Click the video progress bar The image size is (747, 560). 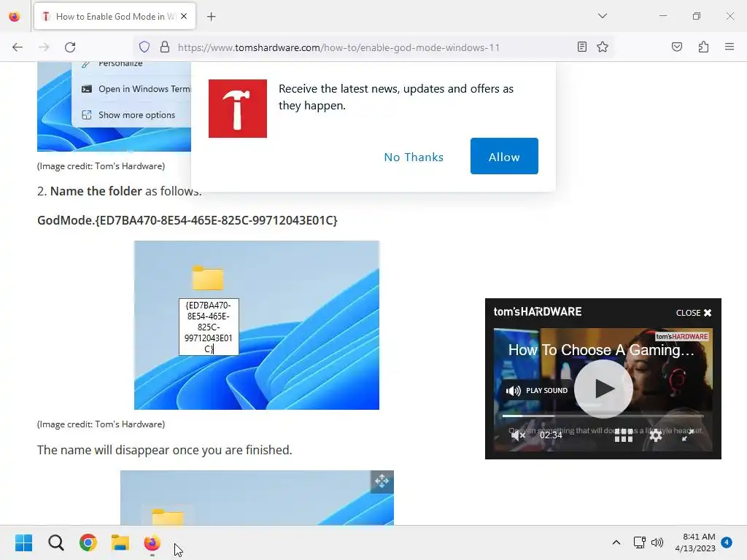coord(603,416)
